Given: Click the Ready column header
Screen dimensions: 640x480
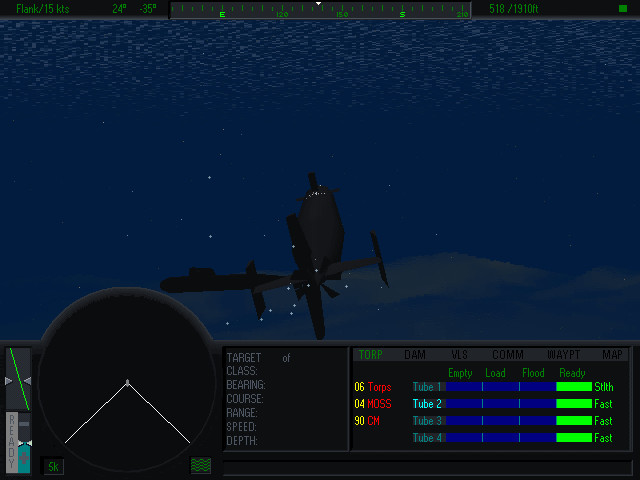Looking at the screenshot, I should click(x=572, y=373).
